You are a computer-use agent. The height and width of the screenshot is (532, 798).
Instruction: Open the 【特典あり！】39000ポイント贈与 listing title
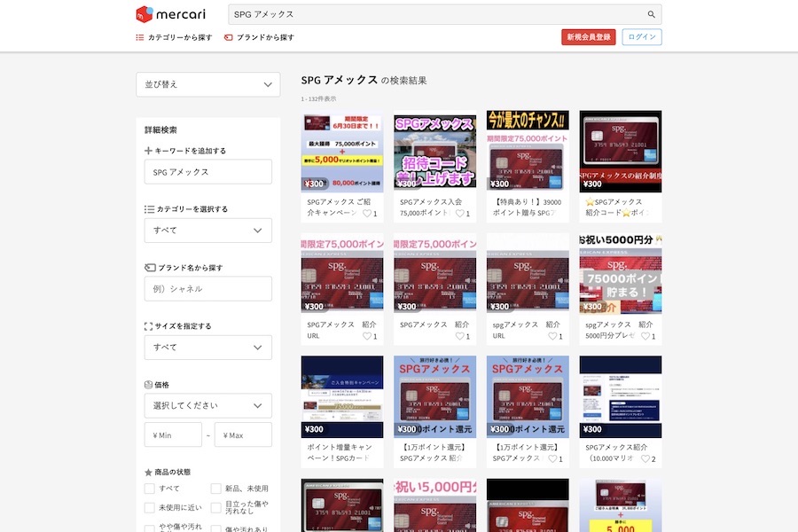coord(528,207)
